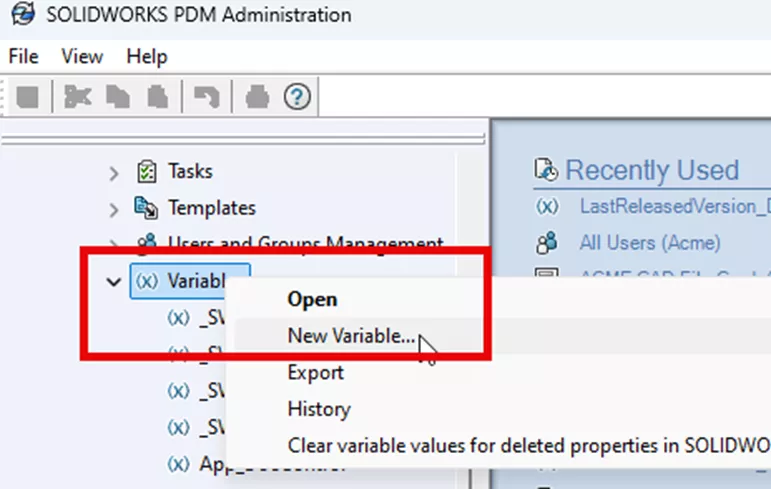Choose Open from the context menu
This screenshot has width=771, height=489.
[312, 299]
